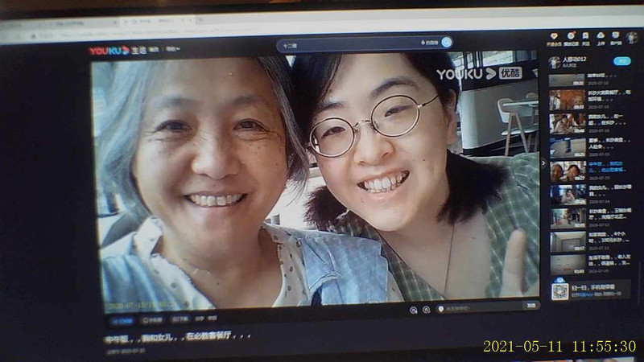Click the blue highlighted title of the playing video
Screen dimensions: 644x362
[607, 167]
